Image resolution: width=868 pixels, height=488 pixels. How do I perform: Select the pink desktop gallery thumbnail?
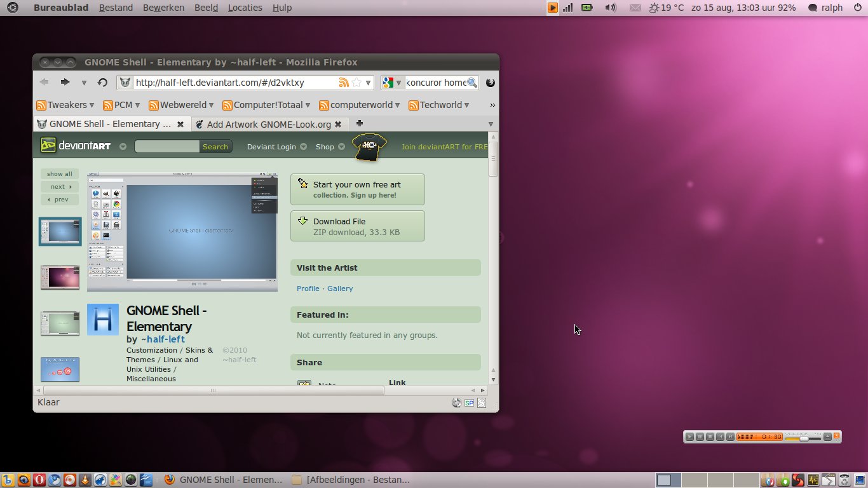tap(60, 277)
